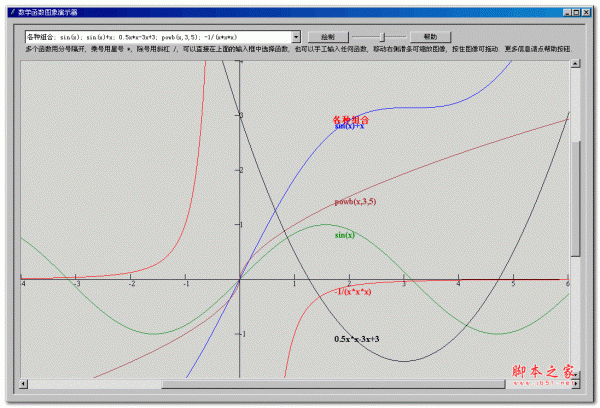Click the vertical scrollbar thumb
The image size is (600, 408).
coord(575,198)
